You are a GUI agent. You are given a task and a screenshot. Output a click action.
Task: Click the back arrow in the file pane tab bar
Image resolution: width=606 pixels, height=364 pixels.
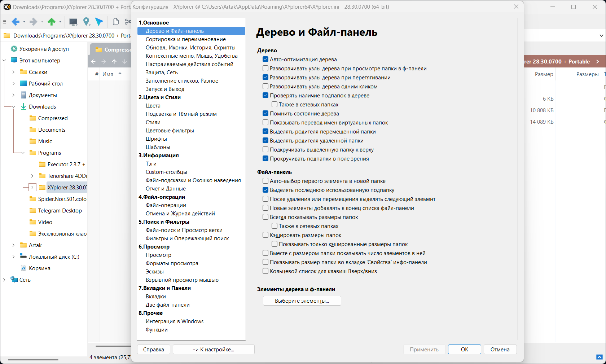click(93, 61)
